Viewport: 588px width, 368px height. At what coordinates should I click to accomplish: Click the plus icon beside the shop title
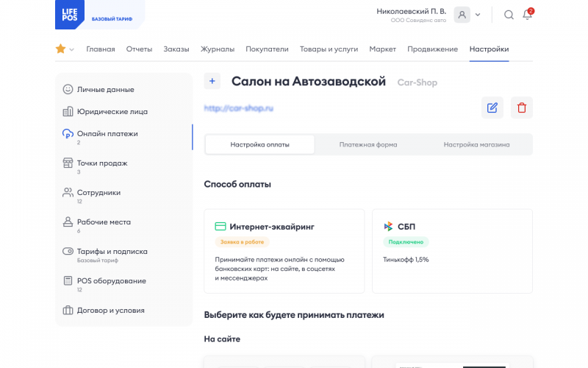pyautogui.click(x=212, y=82)
